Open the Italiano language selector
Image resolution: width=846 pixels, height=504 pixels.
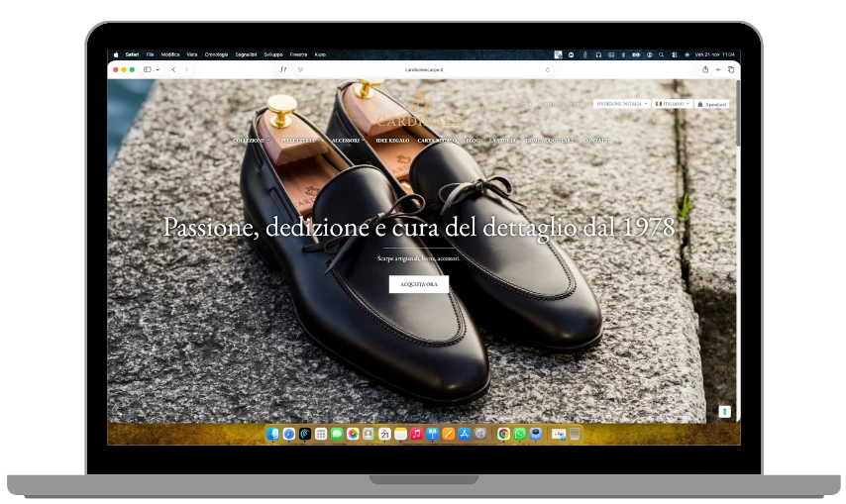click(673, 104)
